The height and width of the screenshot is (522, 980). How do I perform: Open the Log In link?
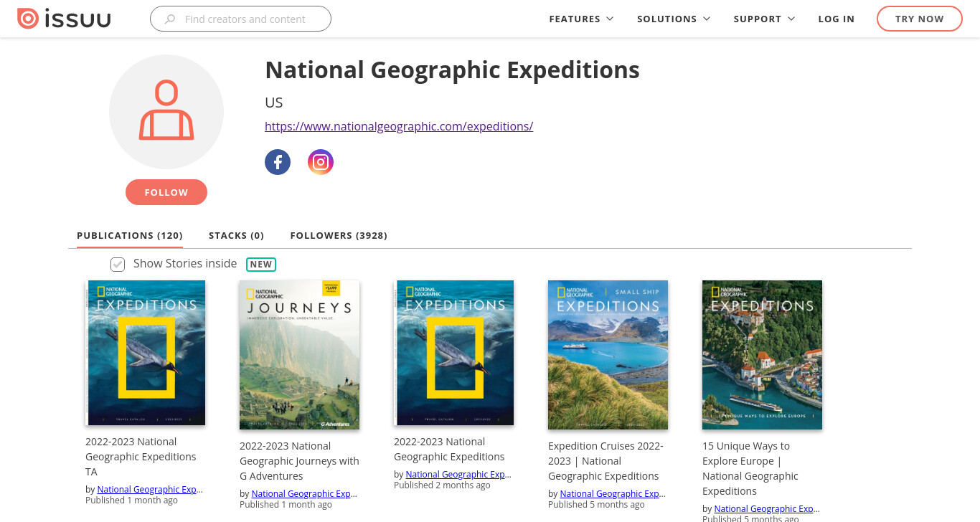tap(837, 19)
